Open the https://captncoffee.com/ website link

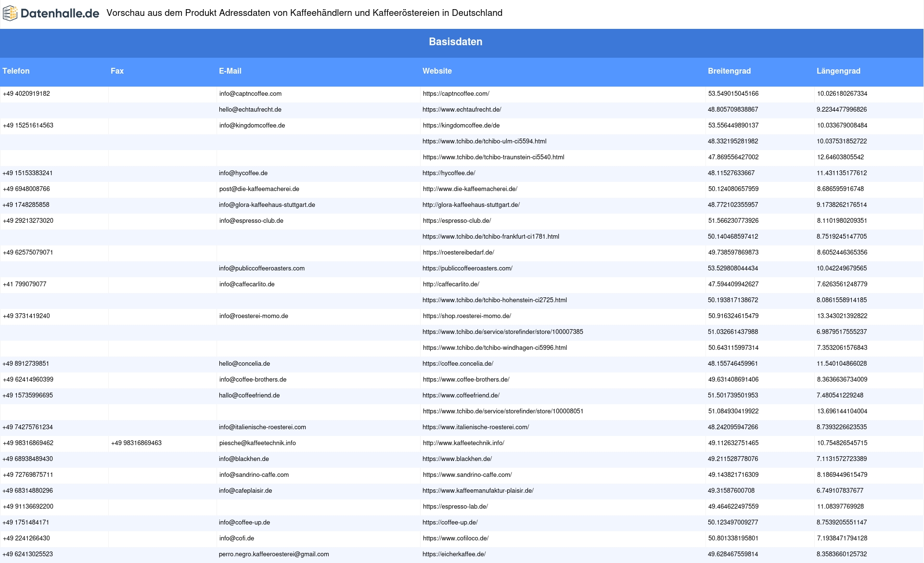456,94
